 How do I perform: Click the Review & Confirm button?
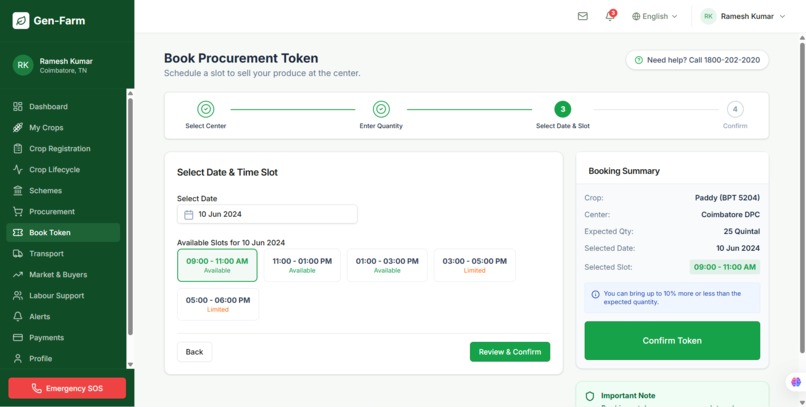coord(510,352)
